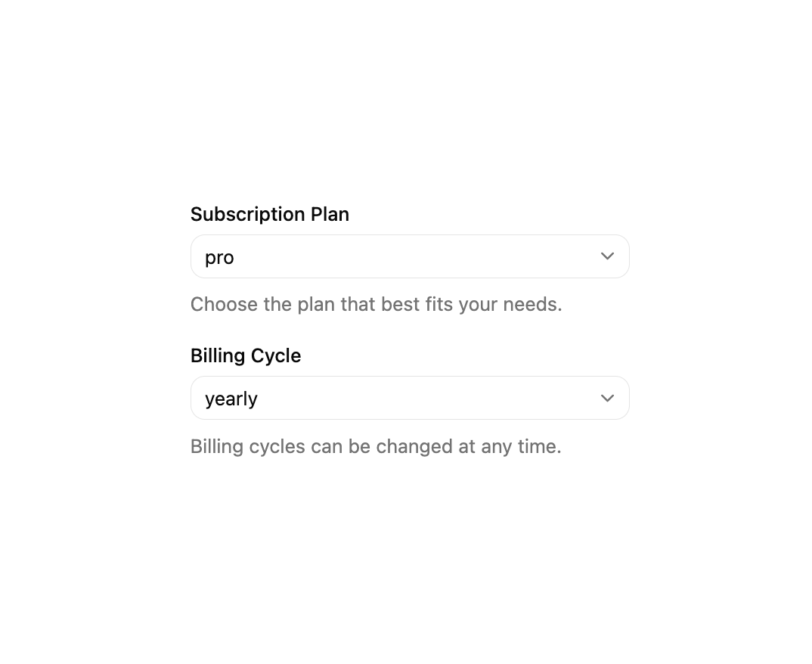
Task: Click the chevron arrow in the Subscription Plan field
Action: (607, 256)
